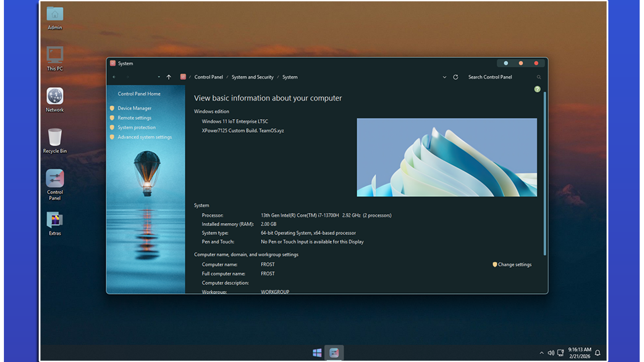The height and width of the screenshot is (362, 644).
Task: Expand the address bar history dropdown
Action: click(444, 77)
